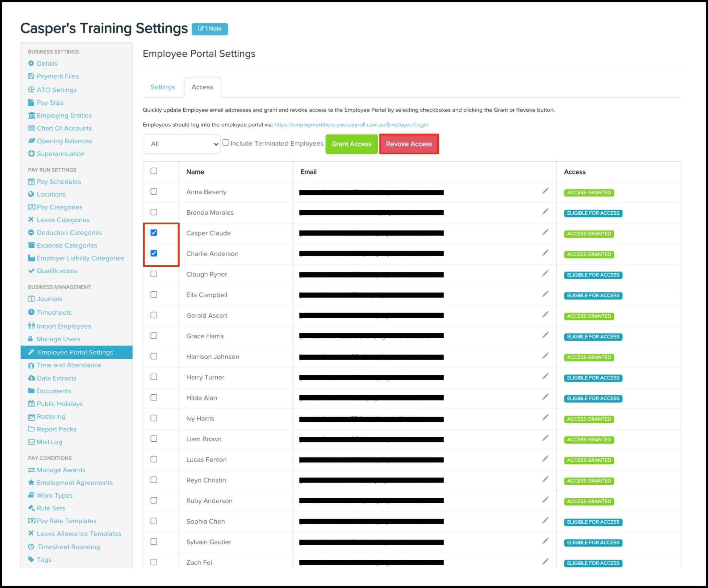Edit Gerald Ascart's email via pencil icon
Image resolution: width=708 pixels, height=588 pixels.
[x=545, y=315]
